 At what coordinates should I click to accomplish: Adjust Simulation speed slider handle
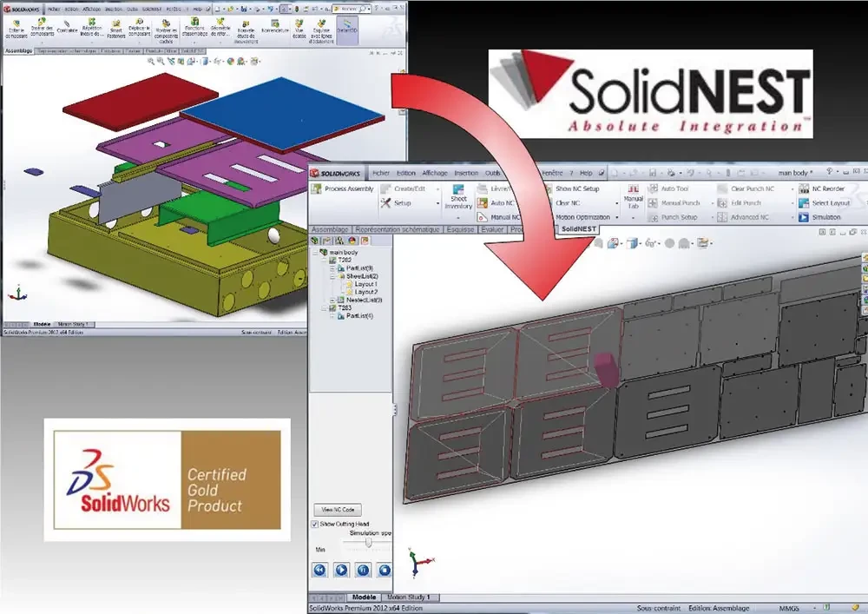pyautogui.click(x=368, y=543)
